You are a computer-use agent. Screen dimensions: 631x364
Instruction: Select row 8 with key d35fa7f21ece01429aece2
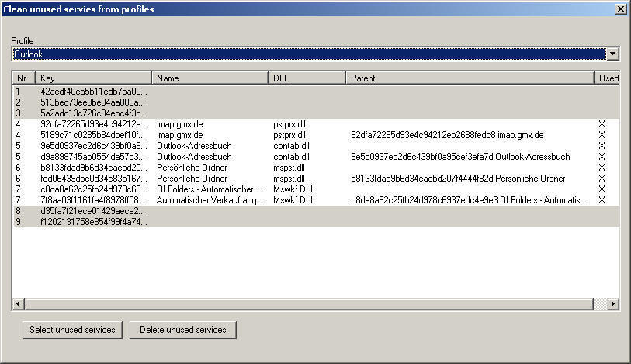click(93, 211)
